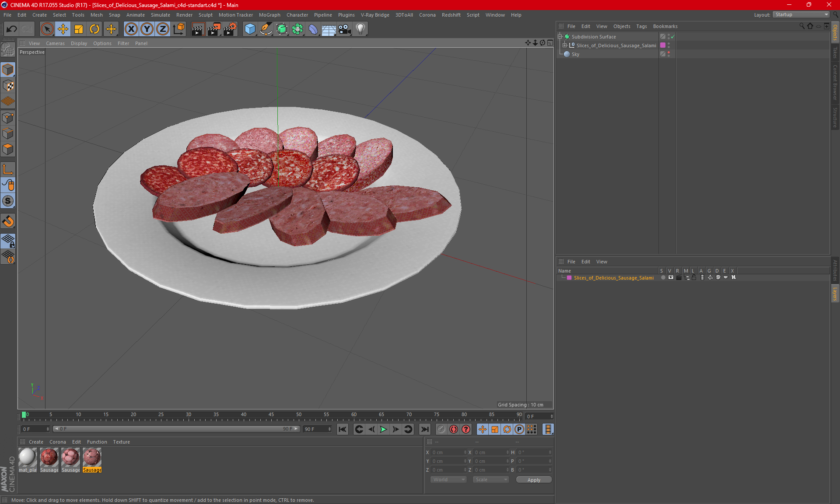The image size is (840, 504).
Task: Play the animation forward
Action: click(383, 429)
